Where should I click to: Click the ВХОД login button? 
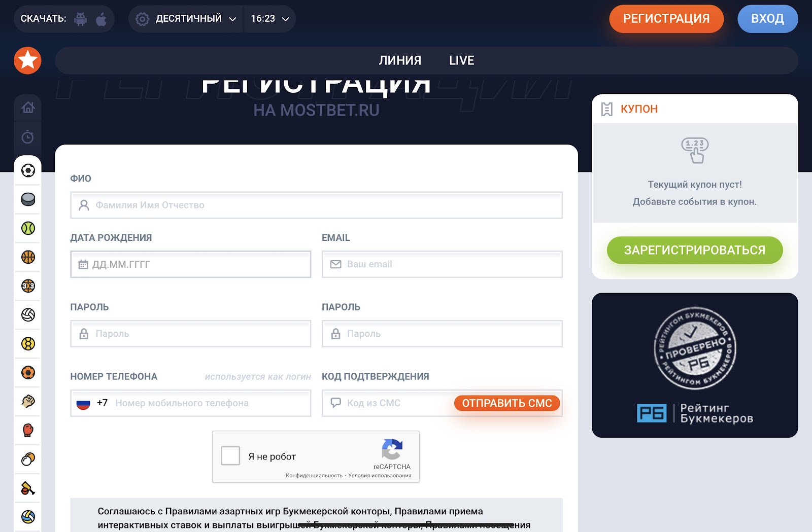(767, 19)
